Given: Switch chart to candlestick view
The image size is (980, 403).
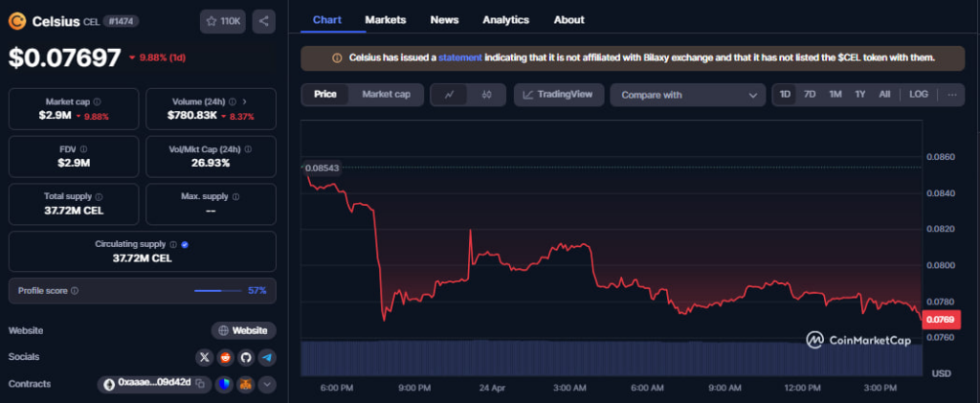Looking at the screenshot, I should pyautogui.click(x=486, y=95).
